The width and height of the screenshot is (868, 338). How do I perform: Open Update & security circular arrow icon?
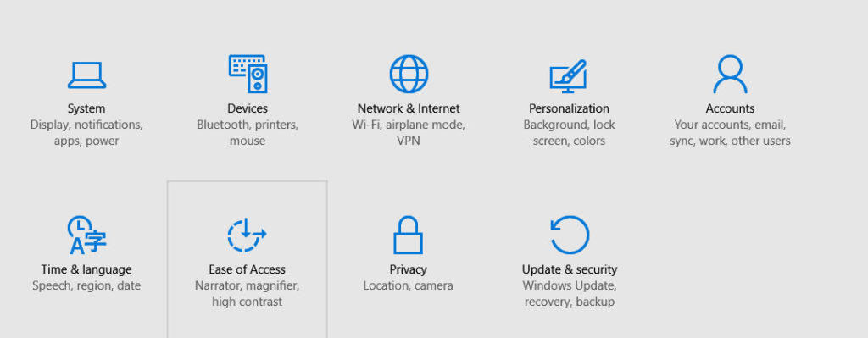(x=570, y=235)
